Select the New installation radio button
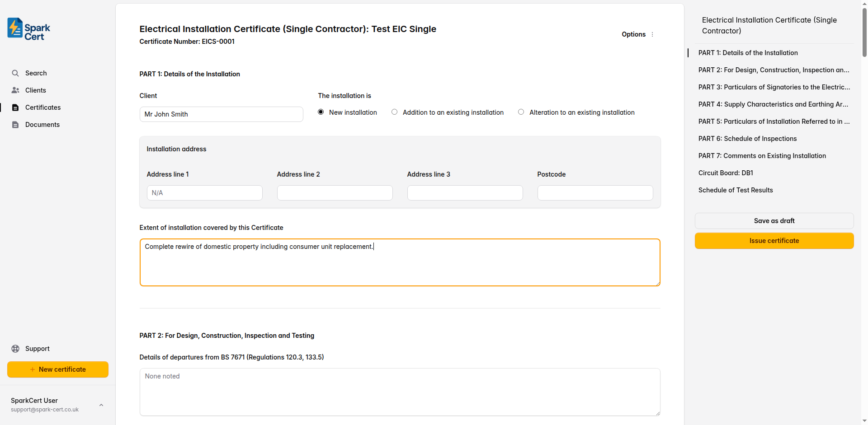The image size is (868, 425). 321,112
